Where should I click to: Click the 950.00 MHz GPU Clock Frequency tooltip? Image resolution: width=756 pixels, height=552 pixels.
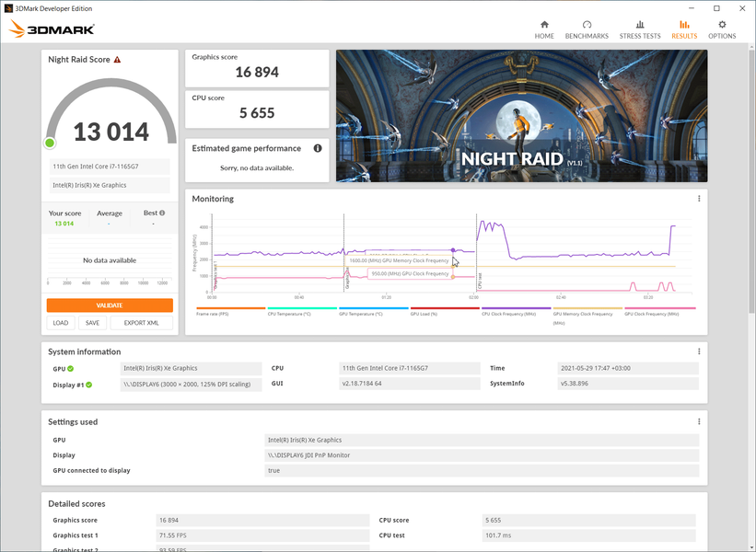click(410, 273)
